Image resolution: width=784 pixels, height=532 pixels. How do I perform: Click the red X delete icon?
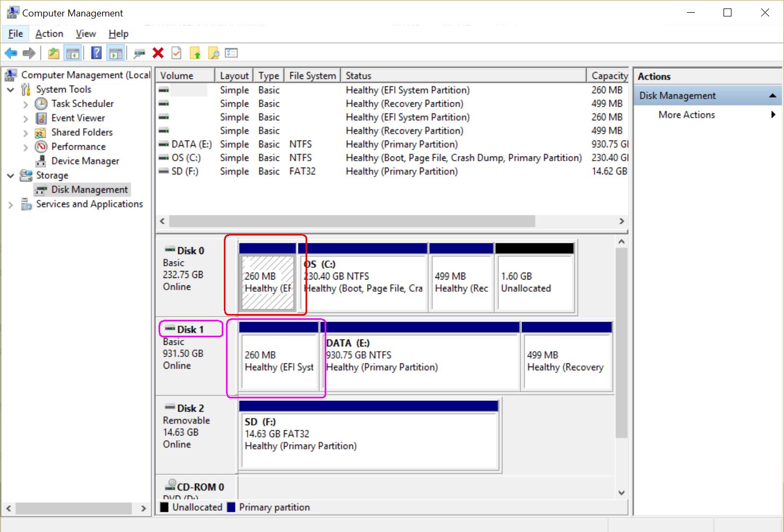(158, 53)
